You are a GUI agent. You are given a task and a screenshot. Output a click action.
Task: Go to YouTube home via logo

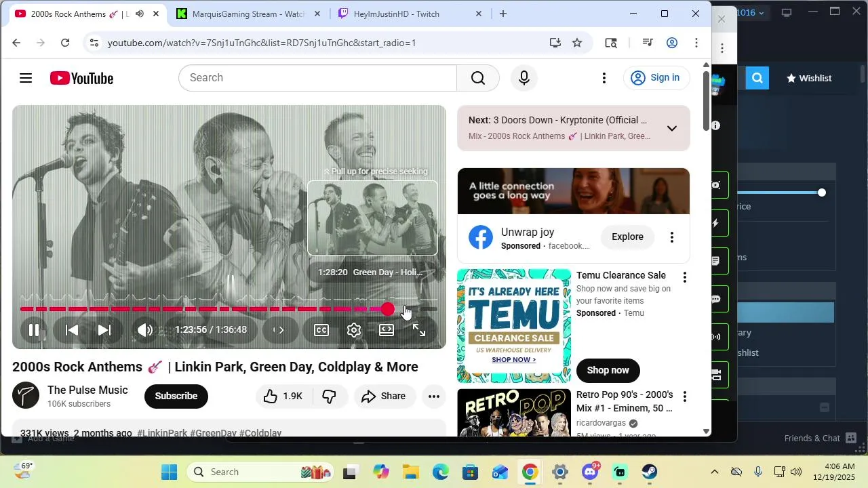tap(81, 78)
